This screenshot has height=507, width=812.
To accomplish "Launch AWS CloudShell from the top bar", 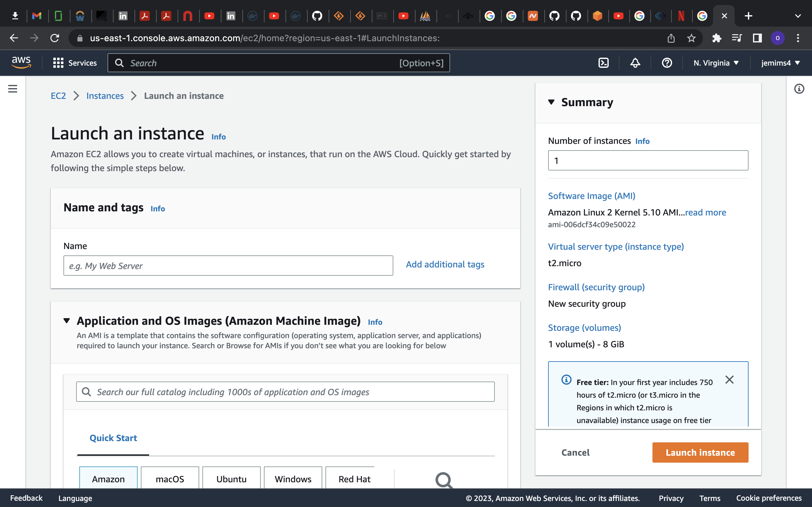I will tap(603, 63).
